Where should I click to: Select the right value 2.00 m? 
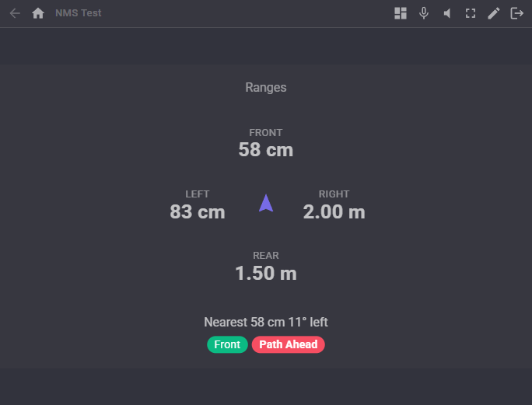pyautogui.click(x=334, y=211)
